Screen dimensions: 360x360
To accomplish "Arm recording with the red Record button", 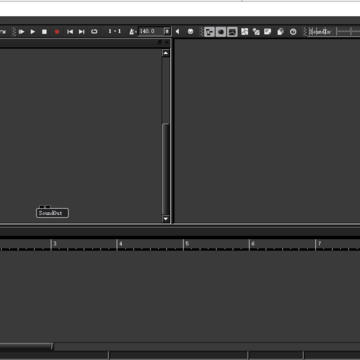I will point(57,32).
